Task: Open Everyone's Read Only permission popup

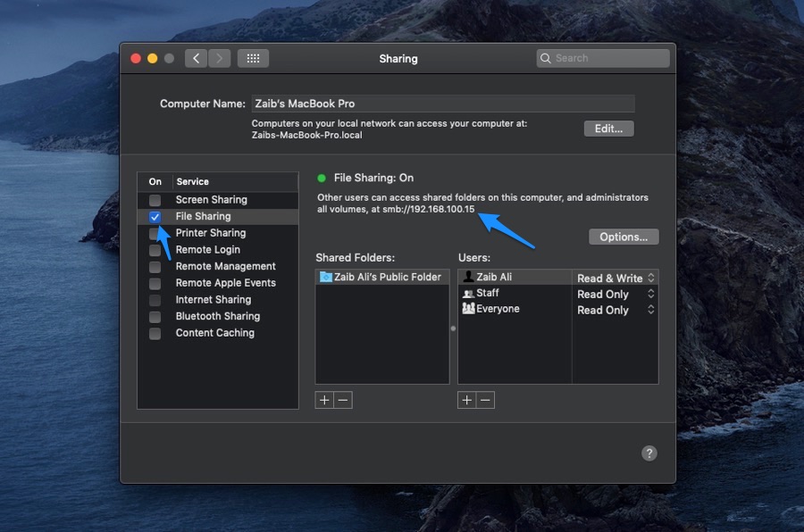Action: point(616,310)
